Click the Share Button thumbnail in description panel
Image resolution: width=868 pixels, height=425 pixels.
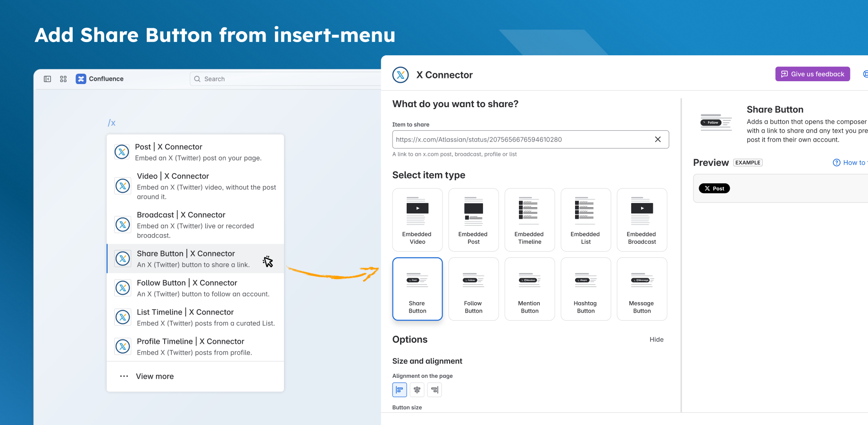point(716,122)
